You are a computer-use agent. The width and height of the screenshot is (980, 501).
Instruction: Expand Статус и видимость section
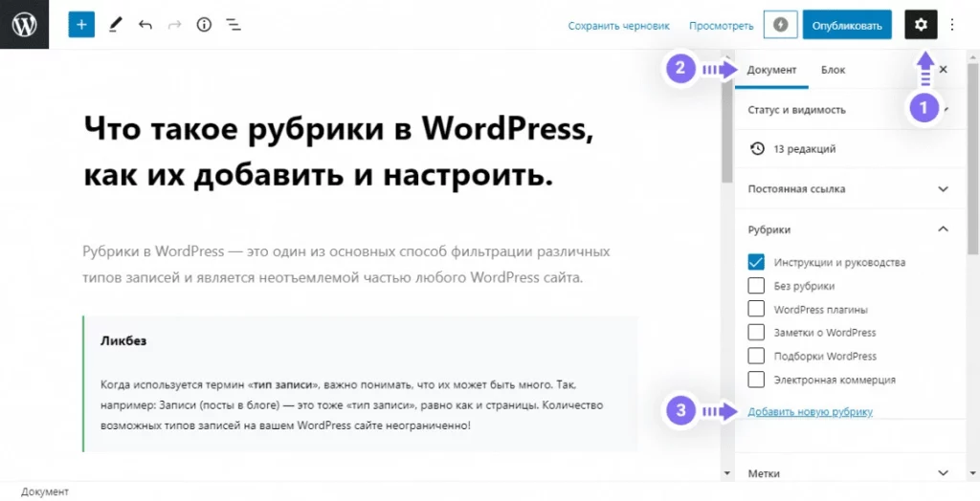(850, 110)
